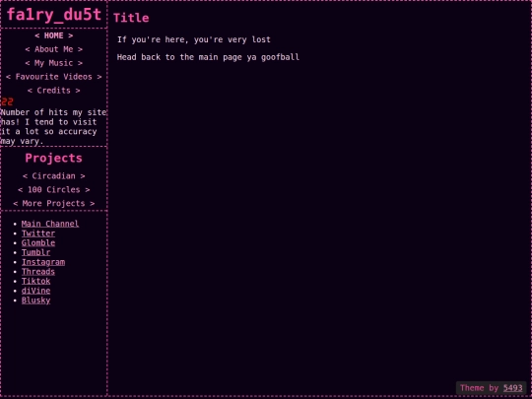Click the Projects heading

[53, 158]
